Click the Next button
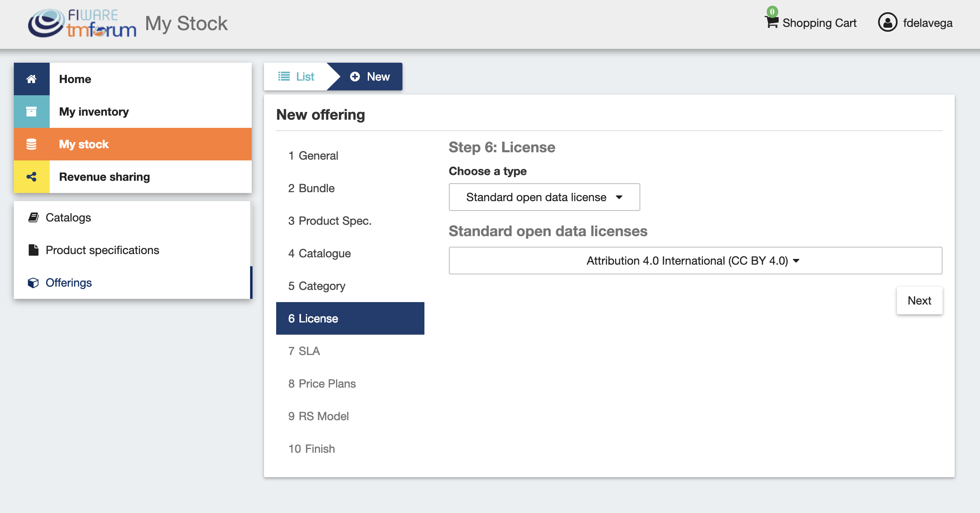 pyautogui.click(x=919, y=300)
